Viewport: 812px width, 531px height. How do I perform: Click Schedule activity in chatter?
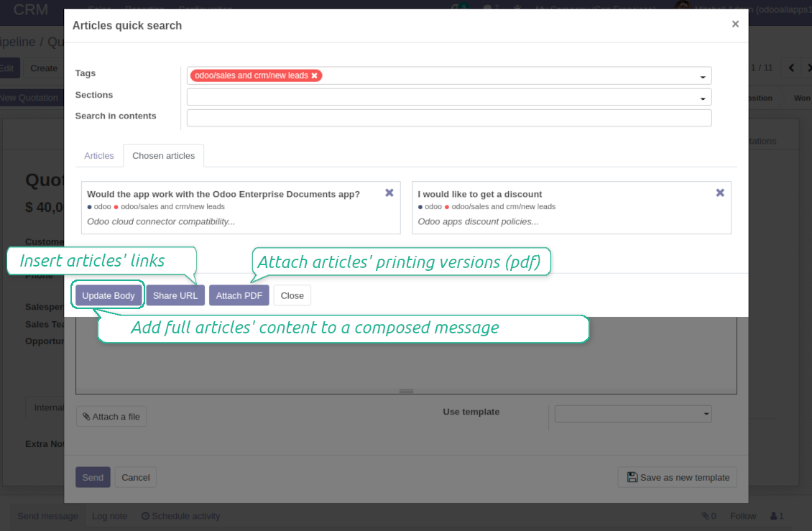(181, 516)
